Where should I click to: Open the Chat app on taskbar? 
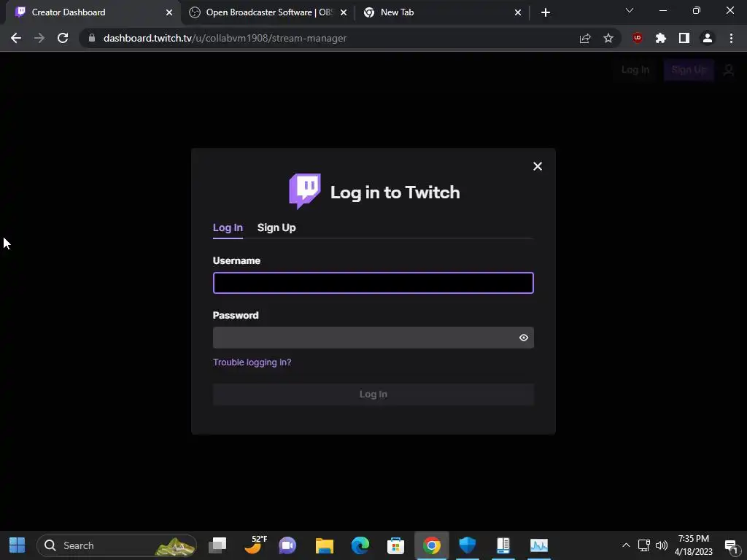(287, 545)
